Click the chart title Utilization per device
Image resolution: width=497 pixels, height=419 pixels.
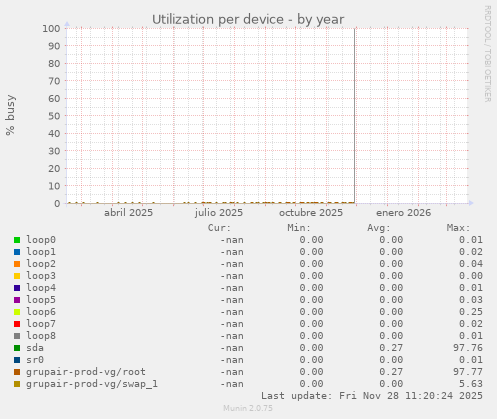[x=248, y=20]
